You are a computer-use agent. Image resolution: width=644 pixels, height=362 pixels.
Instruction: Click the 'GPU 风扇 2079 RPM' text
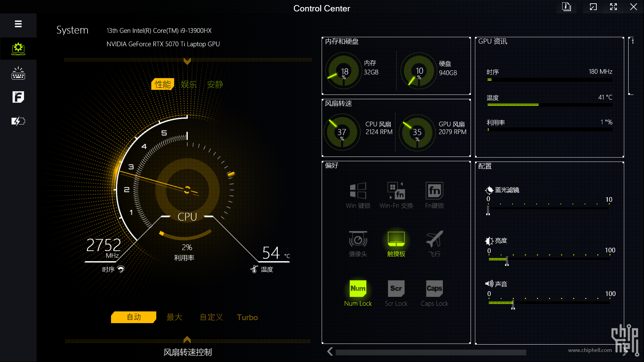(x=452, y=128)
